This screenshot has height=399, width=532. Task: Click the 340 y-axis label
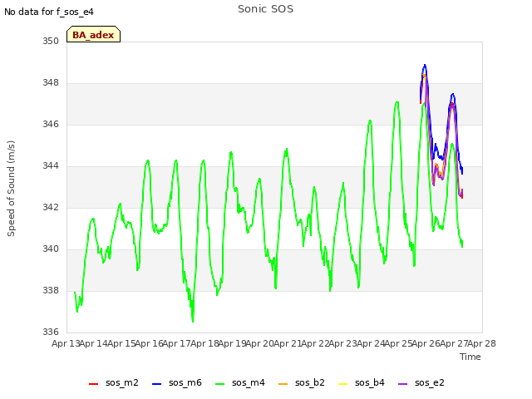click(50, 249)
